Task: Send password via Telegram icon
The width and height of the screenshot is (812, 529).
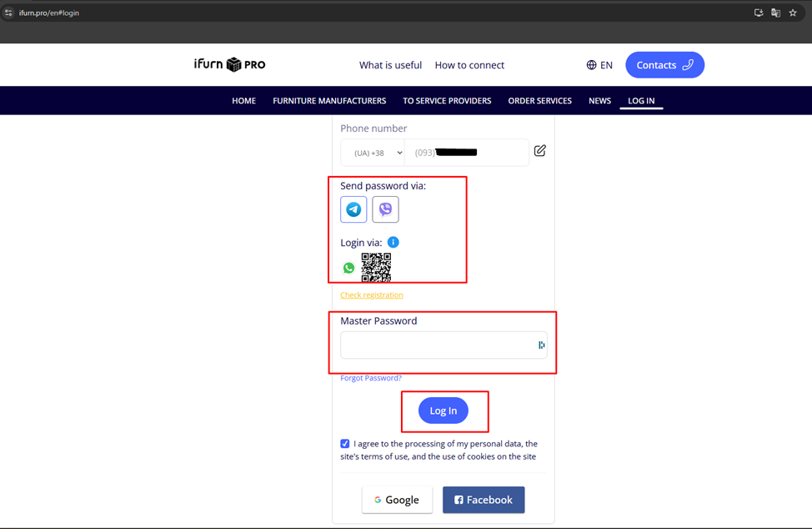Action: [x=353, y=209]
